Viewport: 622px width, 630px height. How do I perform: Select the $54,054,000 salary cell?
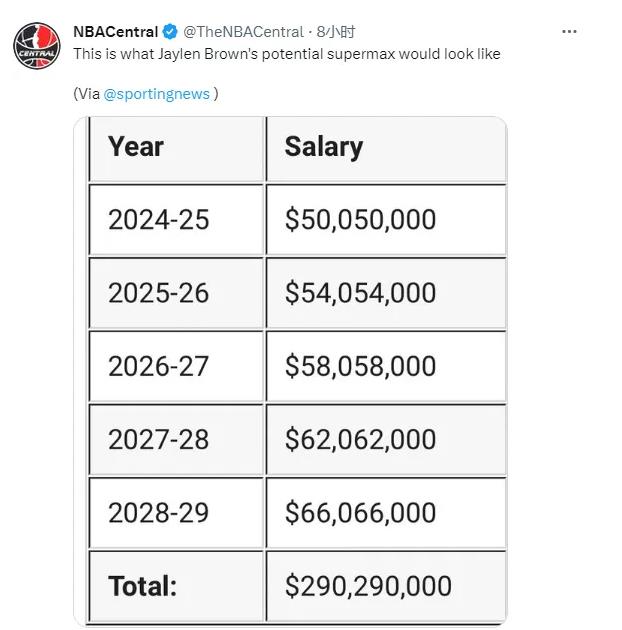pos(386,293)
